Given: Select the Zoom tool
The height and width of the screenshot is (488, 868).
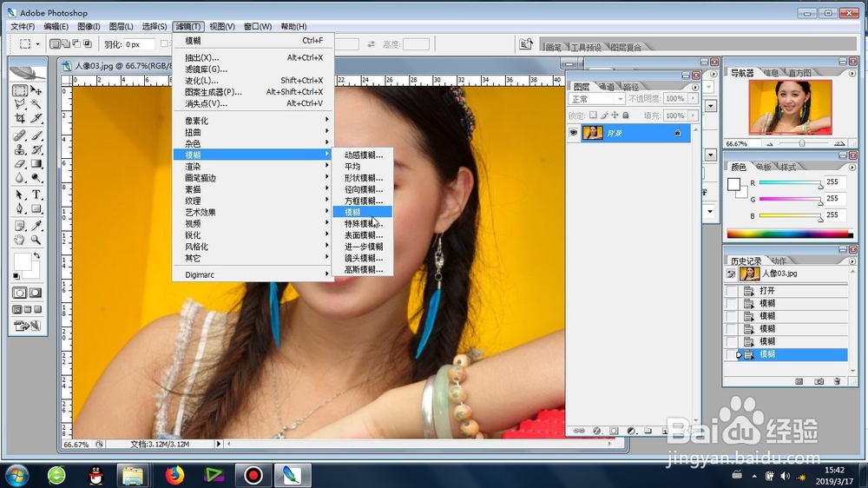Looking at the screenshot, I should click(36, 240).
